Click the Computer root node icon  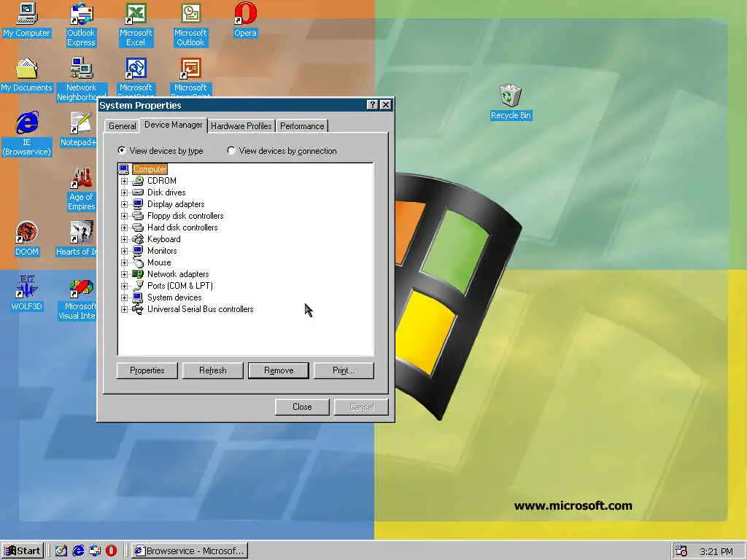point(124,169)
